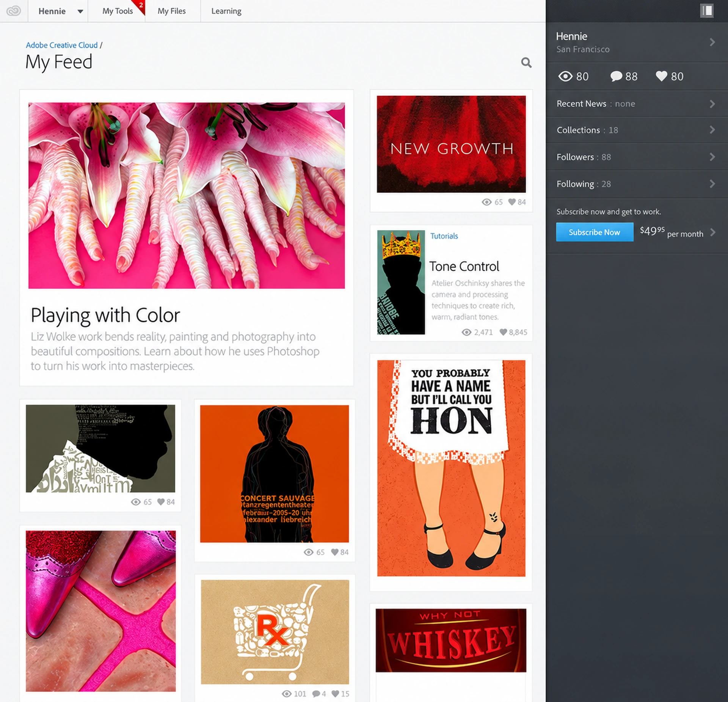The image size is (728, 702).
Task: Open the Hennie account dropdown arrow
Action: point(80,11)
